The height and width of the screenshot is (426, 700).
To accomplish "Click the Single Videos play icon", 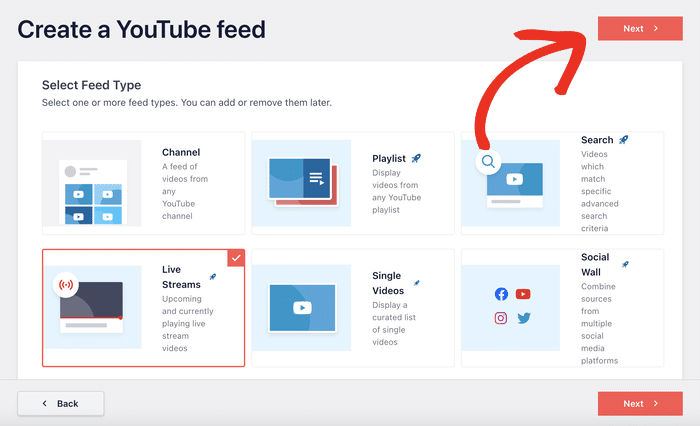I will 301,307.
